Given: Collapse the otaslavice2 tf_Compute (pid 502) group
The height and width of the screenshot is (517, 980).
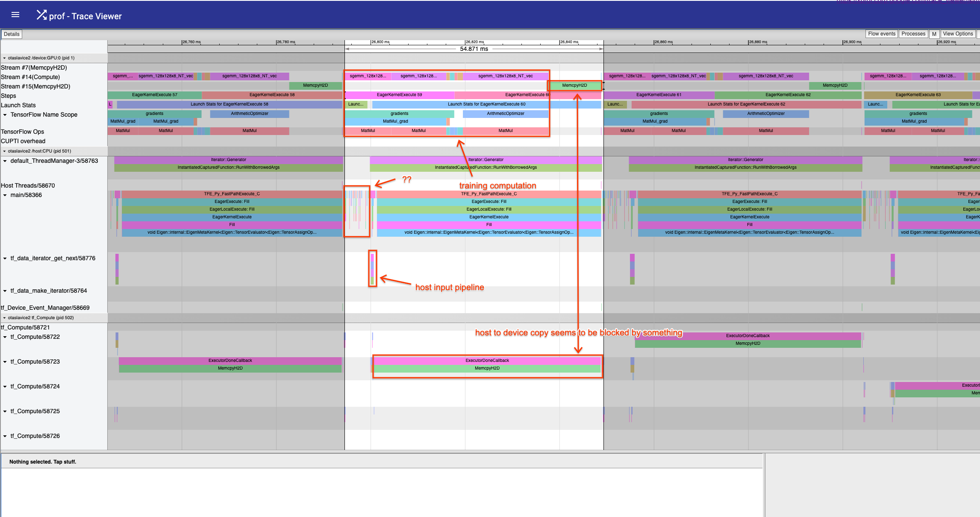Looking at the screenshot, I should tap(4, 317).
